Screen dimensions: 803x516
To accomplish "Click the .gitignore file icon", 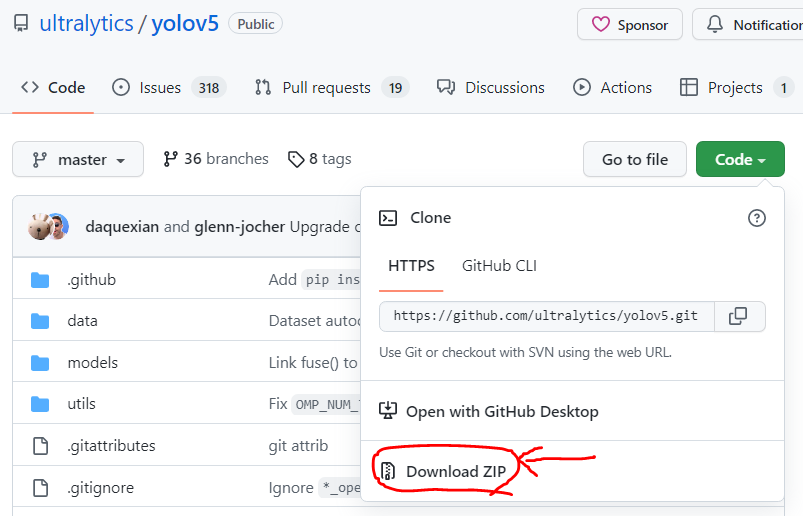I will (x=40, y=487).
